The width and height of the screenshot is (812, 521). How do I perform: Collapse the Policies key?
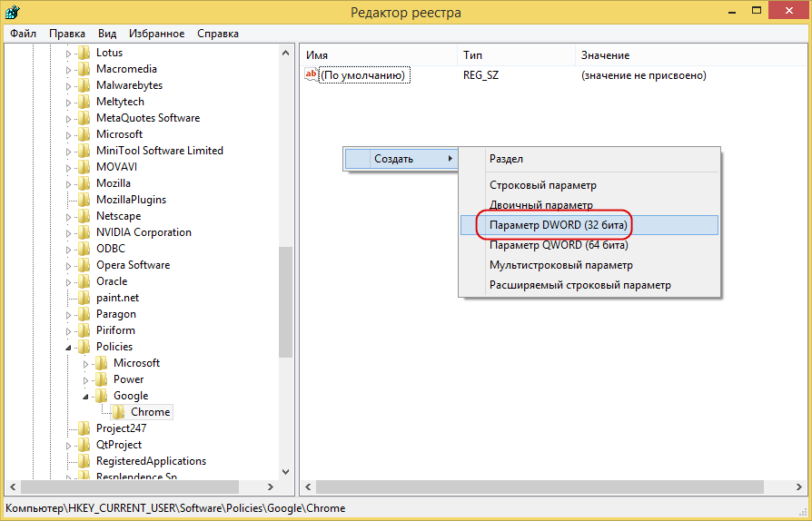(69, 348)
